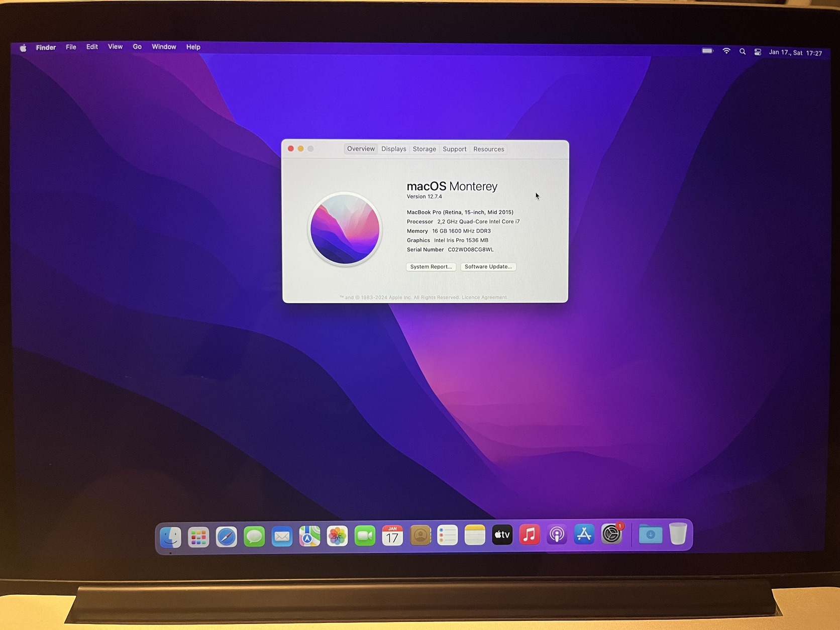The image size is (840, 630).
Task: Launch Reminders from the Dock
Action: 447,536
